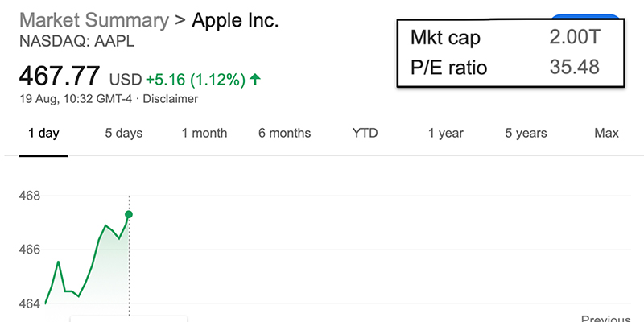
Task: Click the Previous label near the chart
Action: (605, 318)
